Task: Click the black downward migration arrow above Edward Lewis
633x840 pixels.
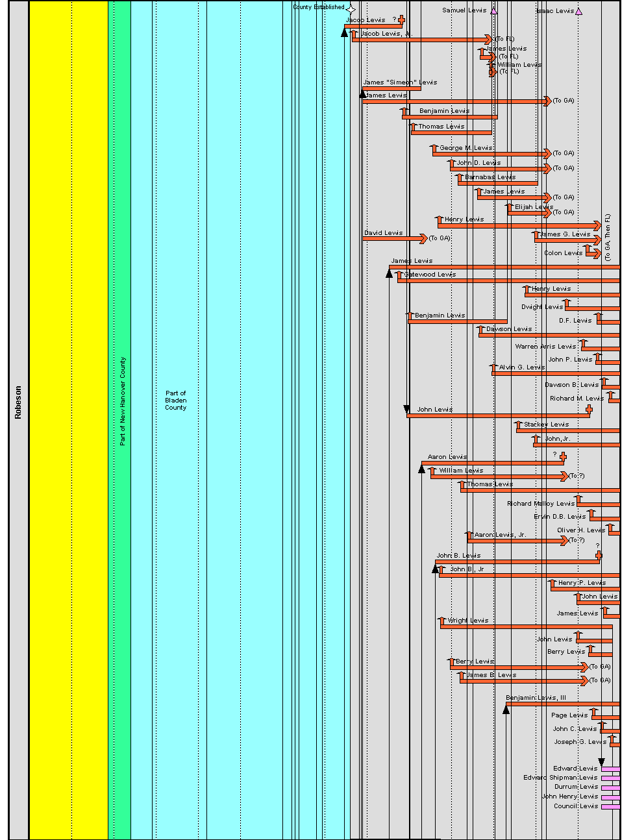Action: tap(602, 760)
